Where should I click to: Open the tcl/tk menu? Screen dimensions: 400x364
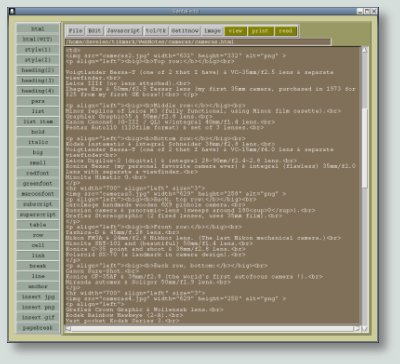click(x=156, y=31)
